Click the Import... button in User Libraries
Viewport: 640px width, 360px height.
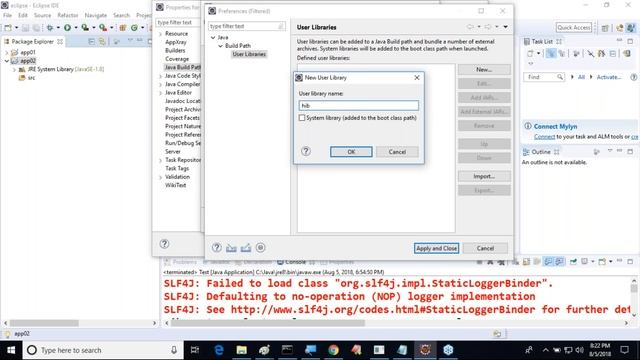tap(484, 176)
